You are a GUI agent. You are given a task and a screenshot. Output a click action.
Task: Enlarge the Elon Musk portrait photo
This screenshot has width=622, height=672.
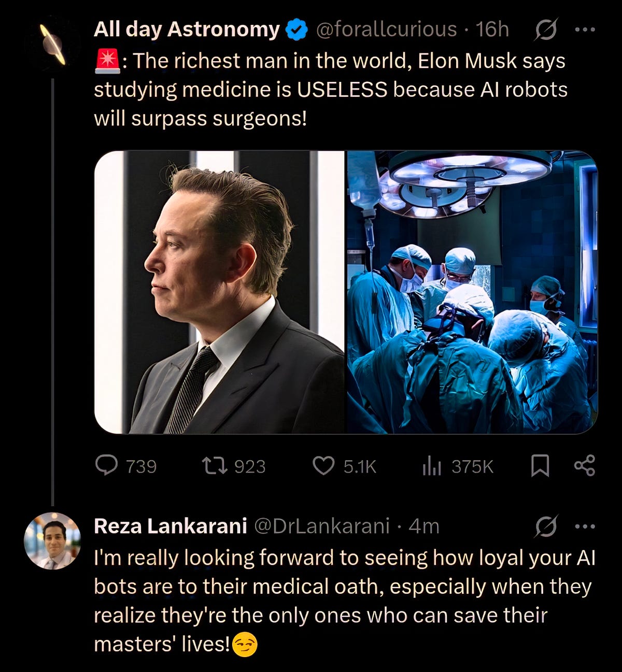click(x=219, y=292)
